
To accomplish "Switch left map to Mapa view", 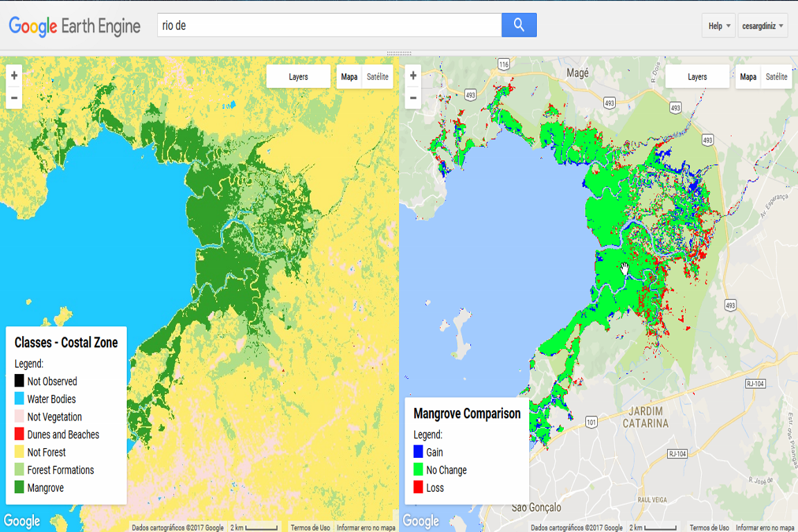I will pyautogui.click(x=349, y=77).
